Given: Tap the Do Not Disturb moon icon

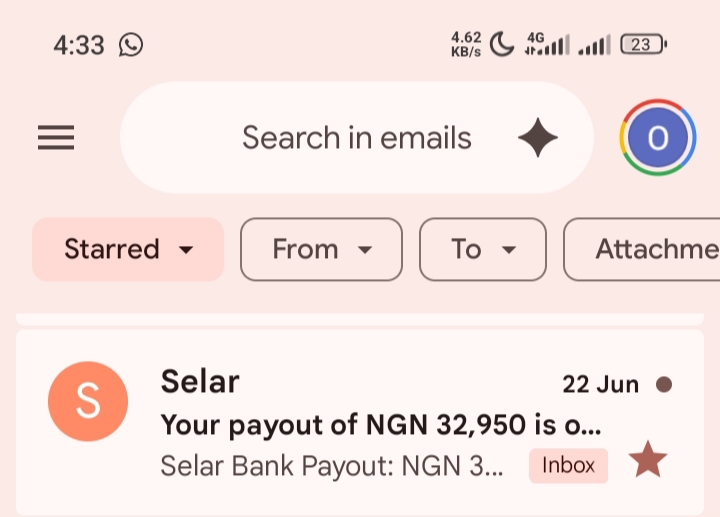Looking at the screenshot, I should pos(502,45).
